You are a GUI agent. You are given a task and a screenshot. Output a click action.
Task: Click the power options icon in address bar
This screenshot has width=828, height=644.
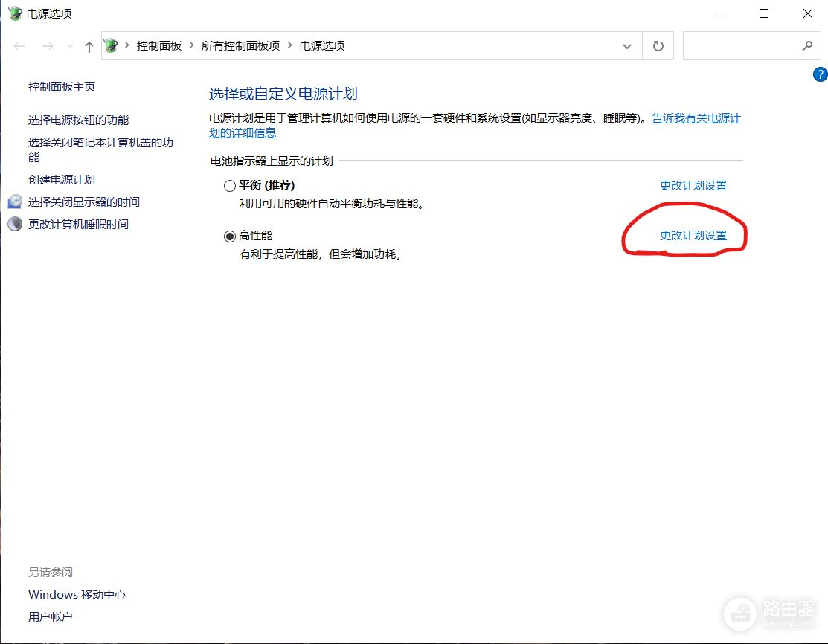[111, 46]
